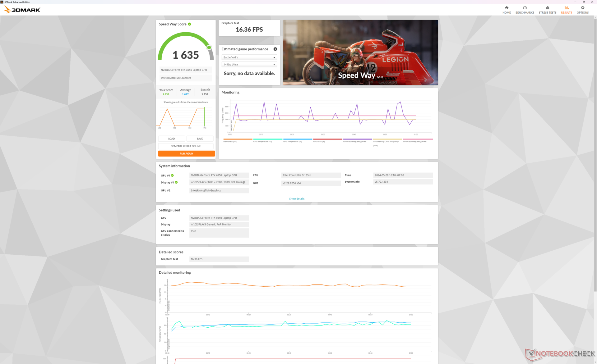Open the Battlefield V game dropdown
Viewport: 597px width, 364px height.
[x=249, y=57]
